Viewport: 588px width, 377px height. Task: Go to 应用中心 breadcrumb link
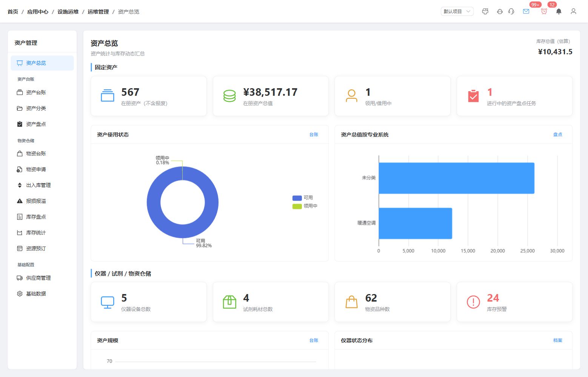[x=38, y=12]
